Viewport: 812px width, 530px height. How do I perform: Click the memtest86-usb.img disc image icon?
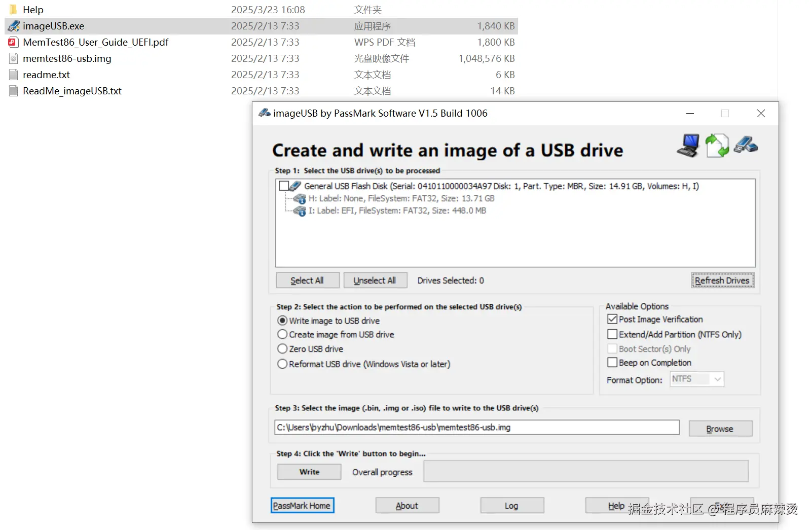click(14, 58)
